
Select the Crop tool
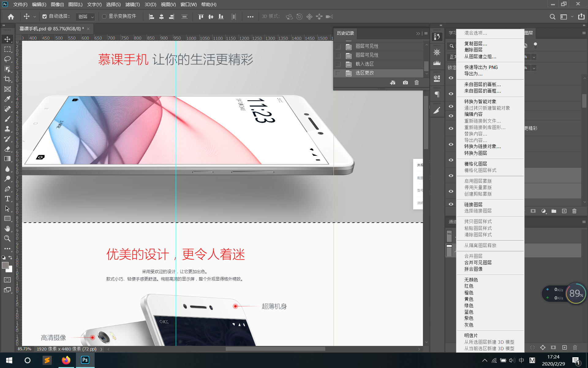pos(7,79)
